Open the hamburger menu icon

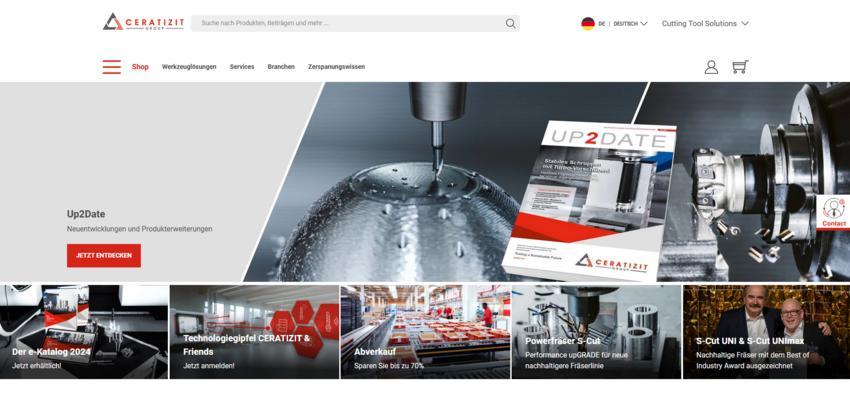click(x=112, y=67)
